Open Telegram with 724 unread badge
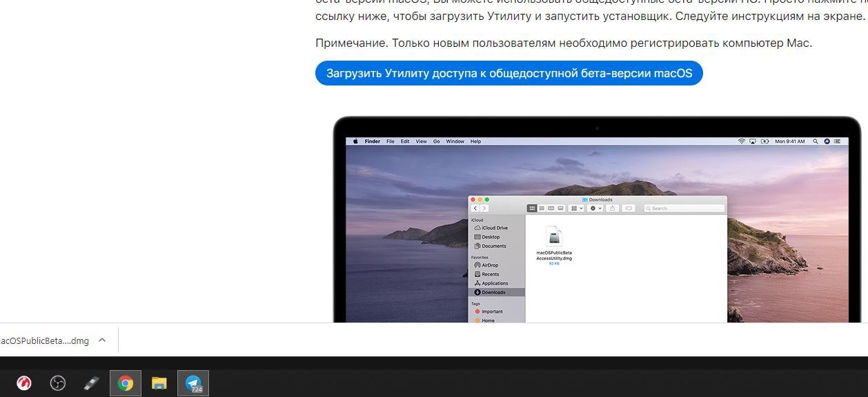 point(193,383)
